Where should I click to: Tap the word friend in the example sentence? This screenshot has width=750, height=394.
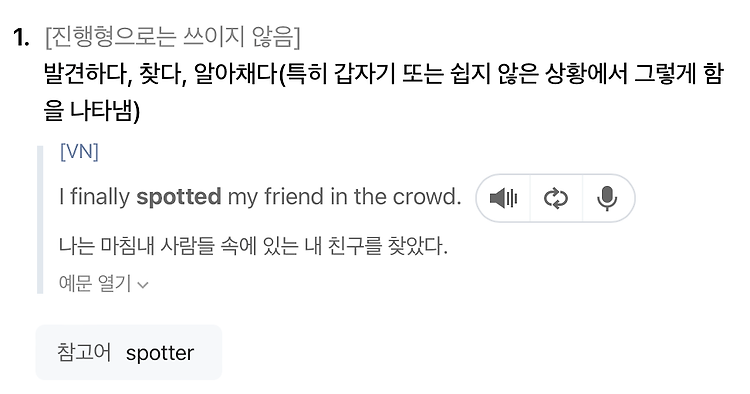coord(294,197)
